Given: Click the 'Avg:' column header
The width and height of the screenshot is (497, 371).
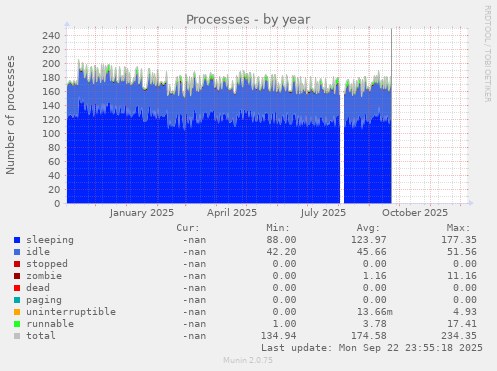Looking at the screenshot, I should pyautogui.click(x=368, y=228).
